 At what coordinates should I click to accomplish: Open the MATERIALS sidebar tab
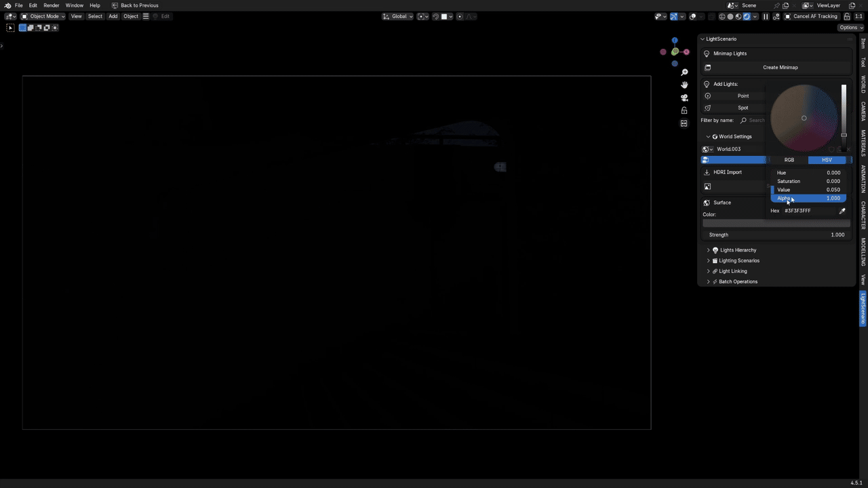pos(863,143)
